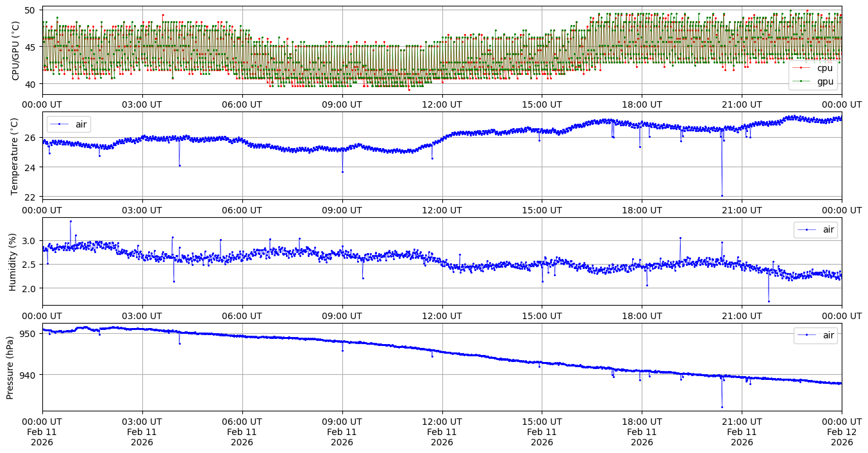
Task: Click the CPU/GPU (°C) y-axis label
Action: point(16,51)
